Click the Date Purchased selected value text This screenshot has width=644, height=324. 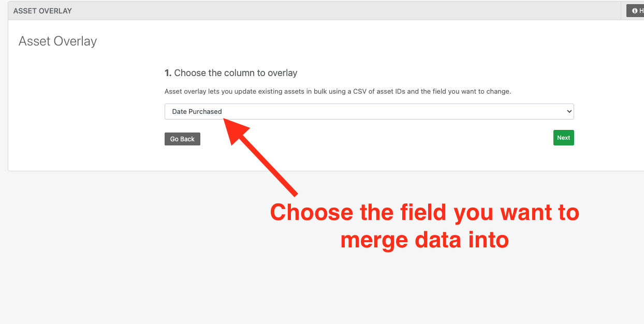(x=197, y=112)
